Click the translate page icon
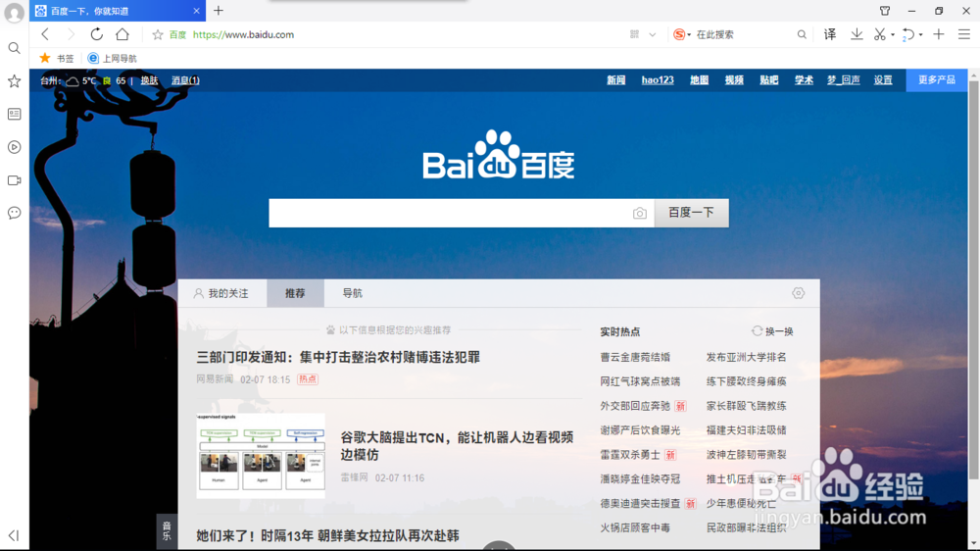The width and height of the screenshot is (980, 551). [x=830, y=34]
